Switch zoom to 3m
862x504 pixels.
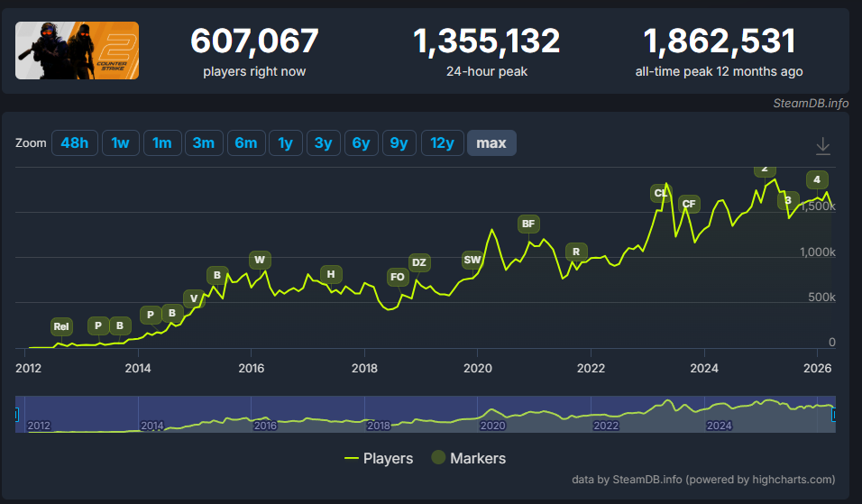pos(204,142)
